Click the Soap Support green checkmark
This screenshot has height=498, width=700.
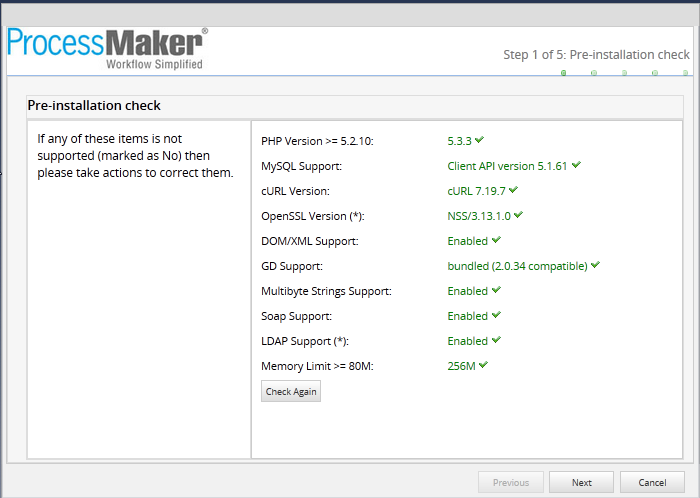tap(496, 315)
